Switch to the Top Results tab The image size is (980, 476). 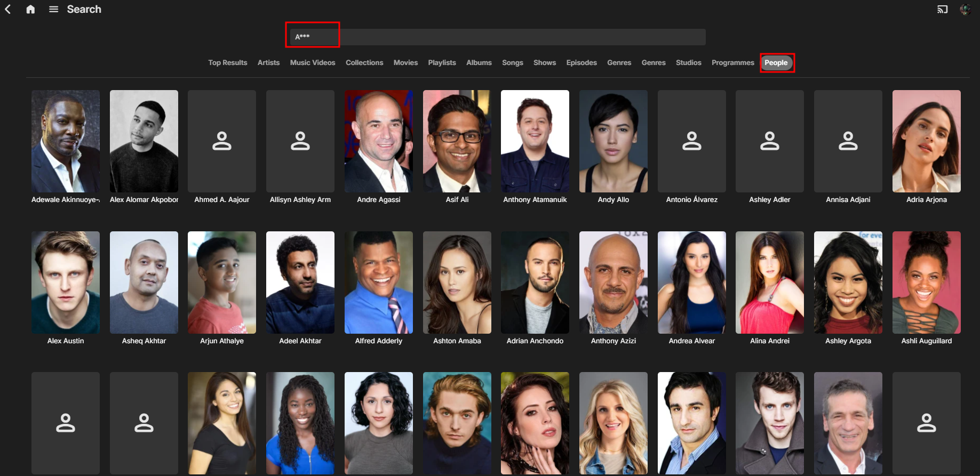(228, 63)
